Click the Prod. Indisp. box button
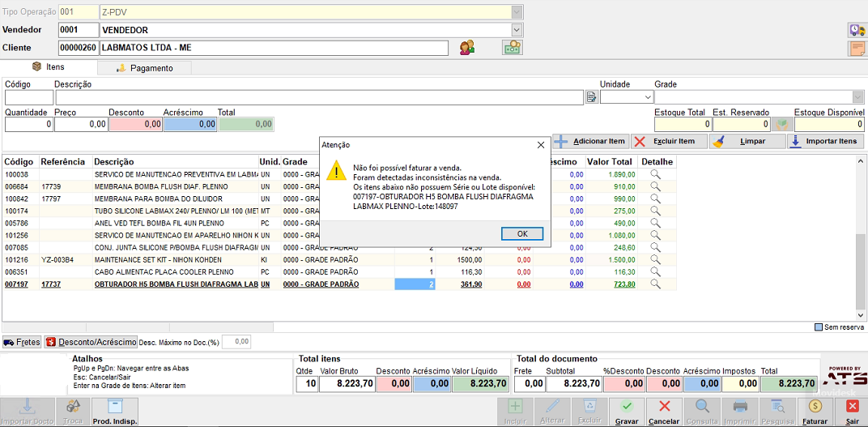Viewport: 868px width, 427px height. click(x=115, y=412)
